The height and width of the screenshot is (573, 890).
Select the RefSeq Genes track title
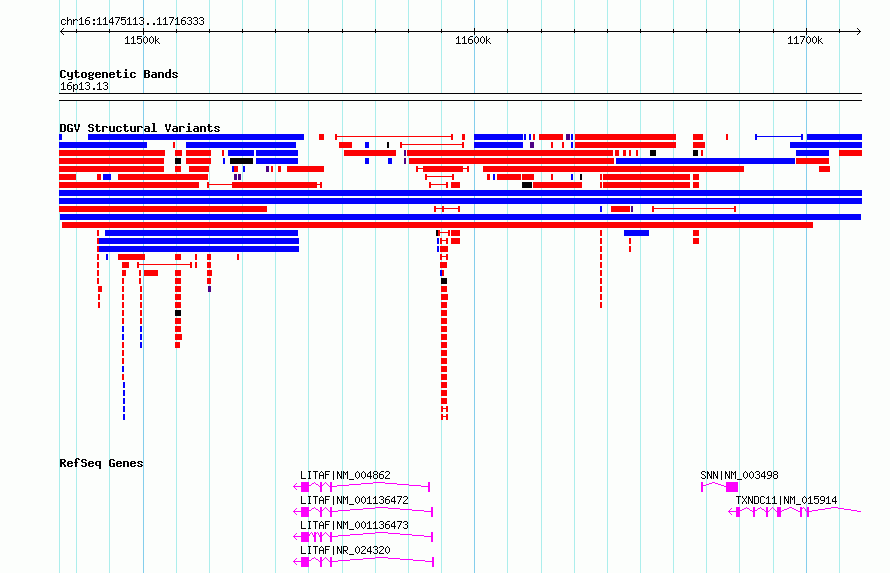(101, 463)
